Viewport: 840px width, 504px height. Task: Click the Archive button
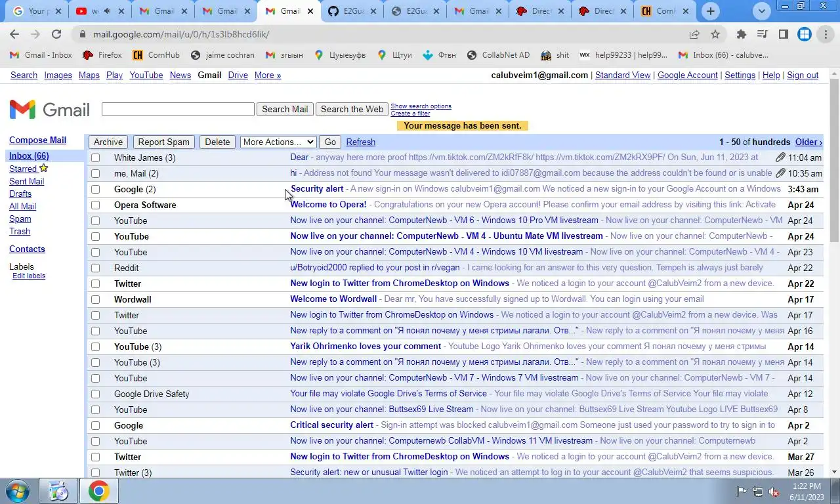[x=108, y=142]
